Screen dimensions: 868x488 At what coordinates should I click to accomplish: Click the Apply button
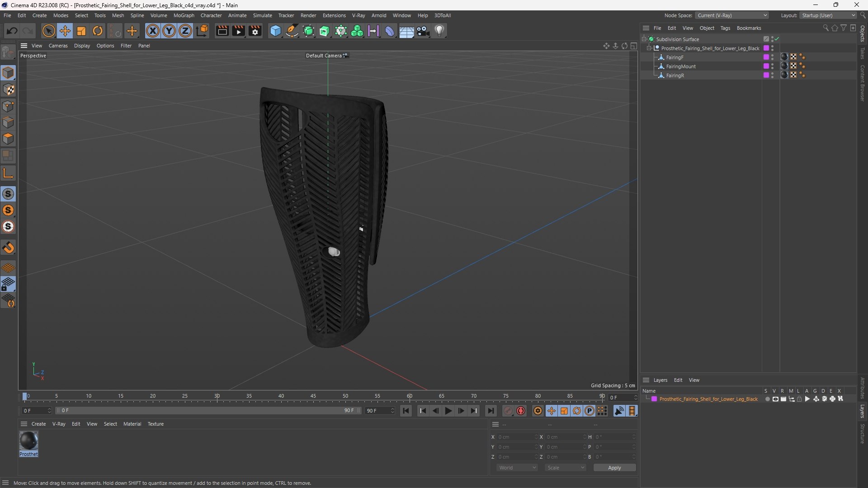(x=614, y=468)
